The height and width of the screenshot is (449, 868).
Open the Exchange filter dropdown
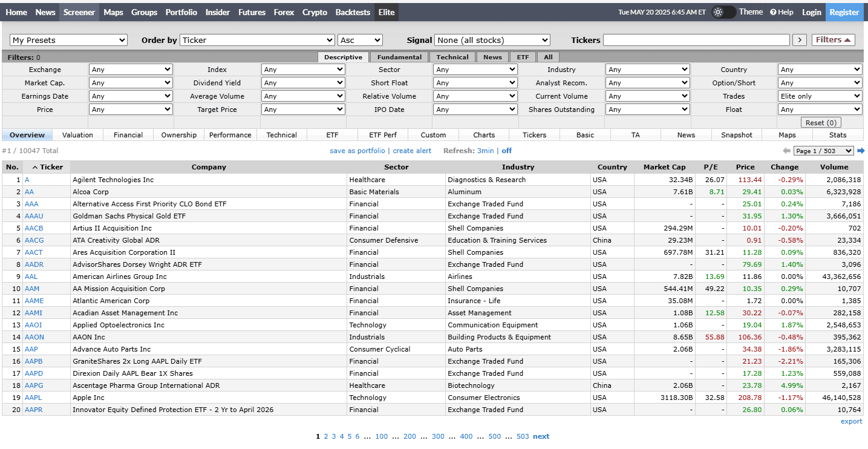click(x=131, y=70)
